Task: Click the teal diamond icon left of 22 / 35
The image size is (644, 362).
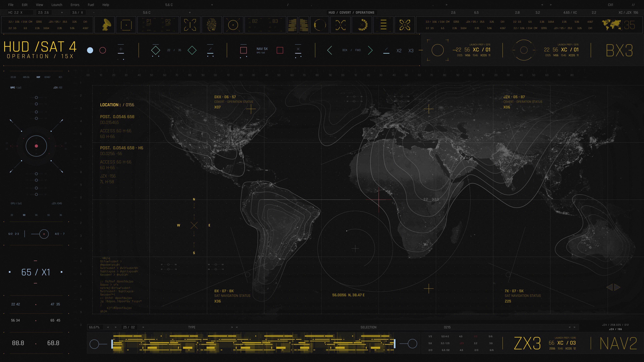Action: [x=155, y=50]
